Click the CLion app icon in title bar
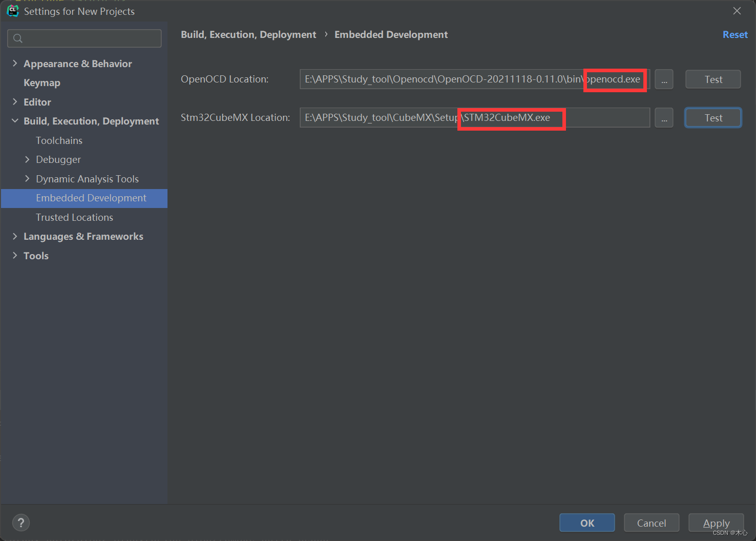The width and height of the screenshot is (756, 541). tap(13, 11)
